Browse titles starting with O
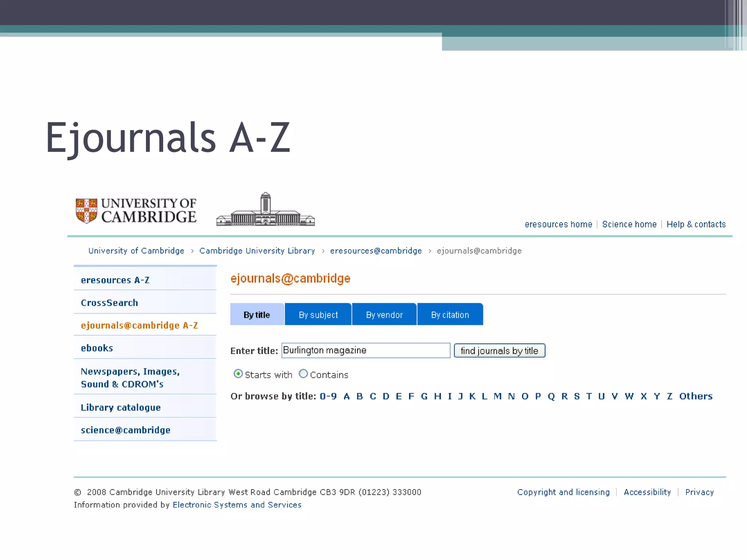This screenshot has width=747, height=560. click(x=525, y=396)
